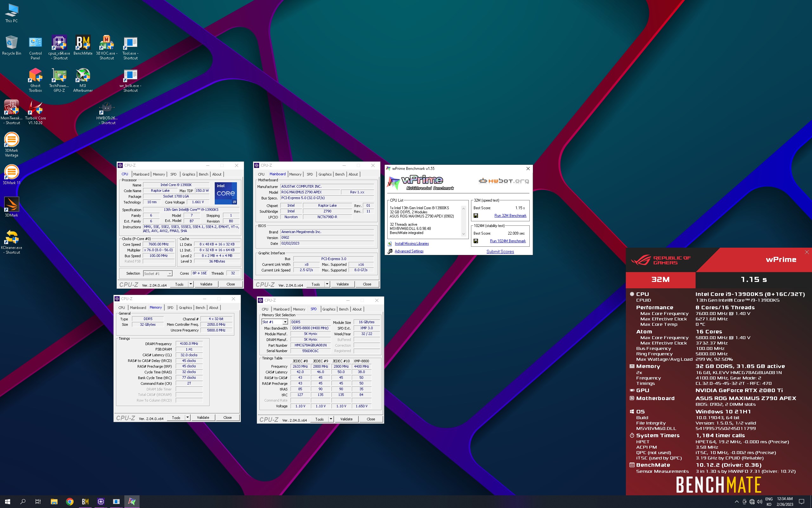812x508 pixels.
Task: Launch the MSI Afterburner desktop icon
Action: [83, 80]
